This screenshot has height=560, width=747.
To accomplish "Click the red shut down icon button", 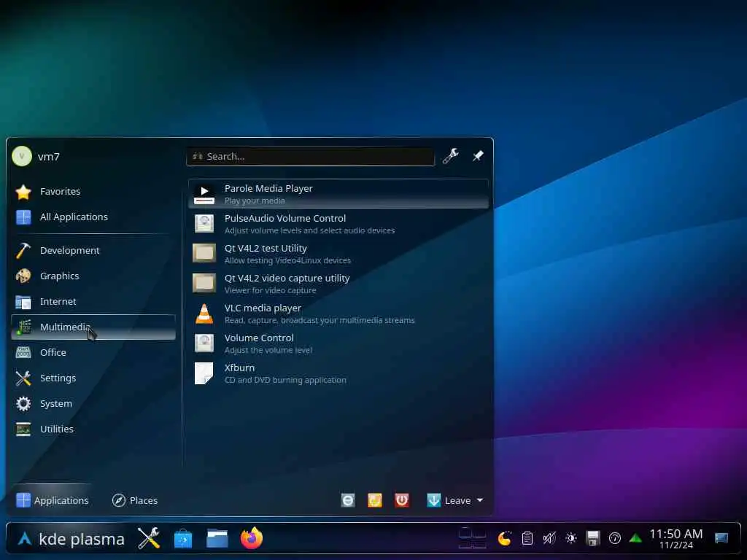I will click(402, 500).
